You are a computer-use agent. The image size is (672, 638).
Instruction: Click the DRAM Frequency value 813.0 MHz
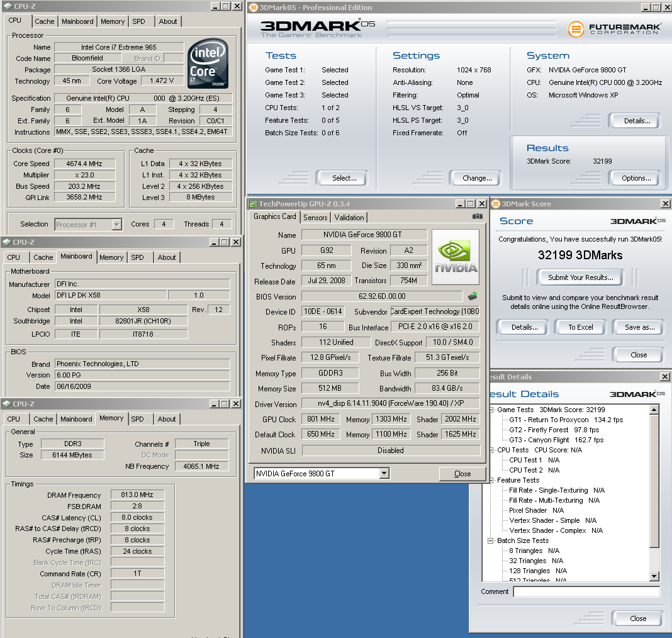[137, 495]
